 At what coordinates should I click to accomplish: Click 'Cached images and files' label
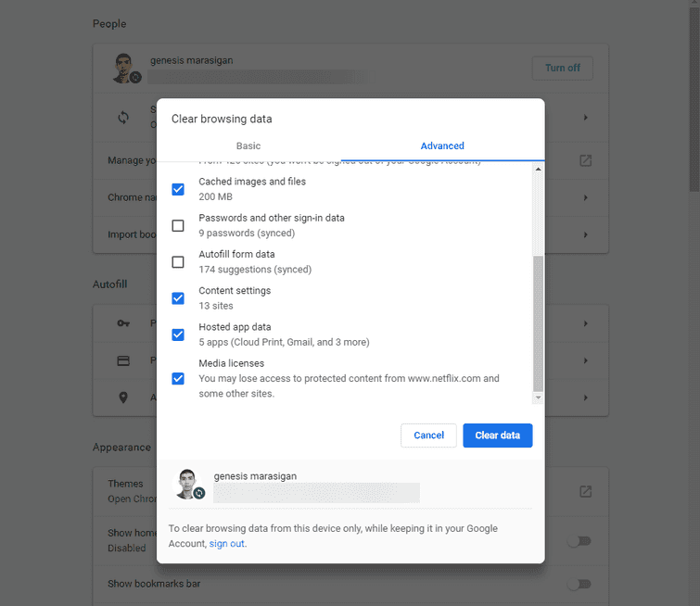tap(252, 182)
